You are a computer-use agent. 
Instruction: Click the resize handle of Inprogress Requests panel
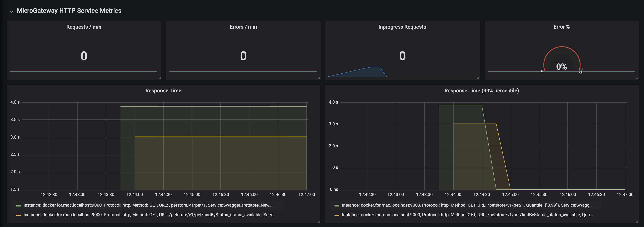tap(478, 78)
